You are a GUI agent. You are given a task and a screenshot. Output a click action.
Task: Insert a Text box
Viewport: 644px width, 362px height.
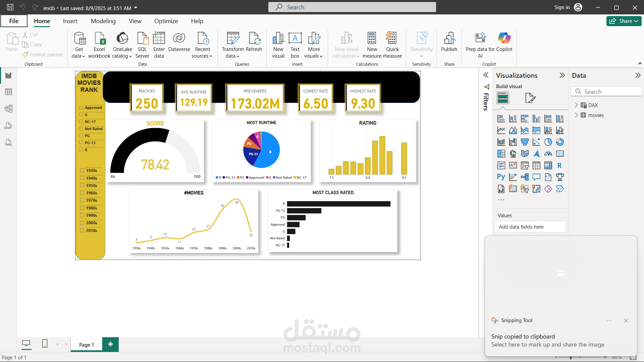(x=295, y=45)
